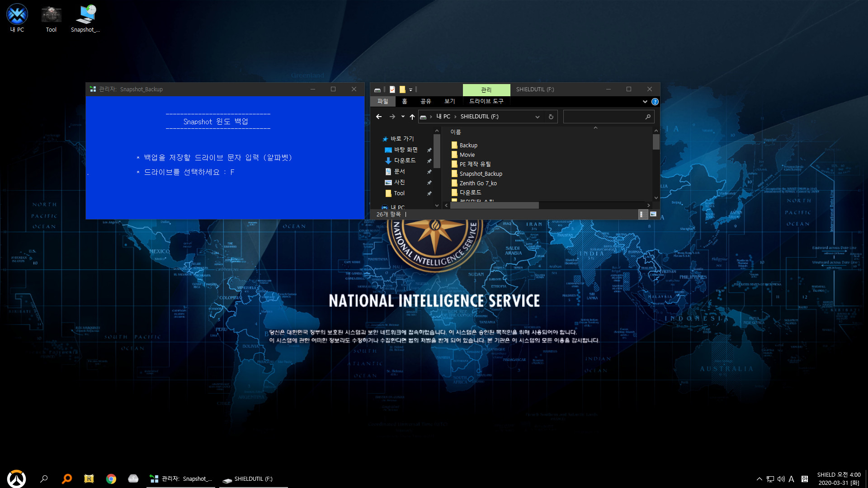
Task: Click horizontal scrollbar right arrow in file list
Action: [x=649, y=205]
